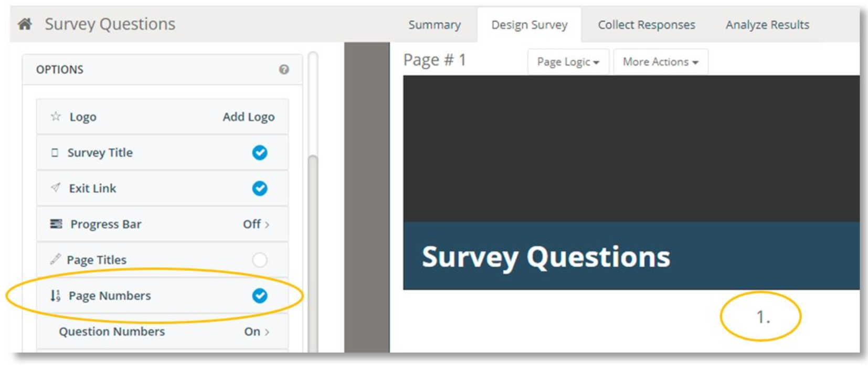Screen dimensions: 868x371
Task: Disable the Survey Title checkmark toggle
Action: coord(259,153)
